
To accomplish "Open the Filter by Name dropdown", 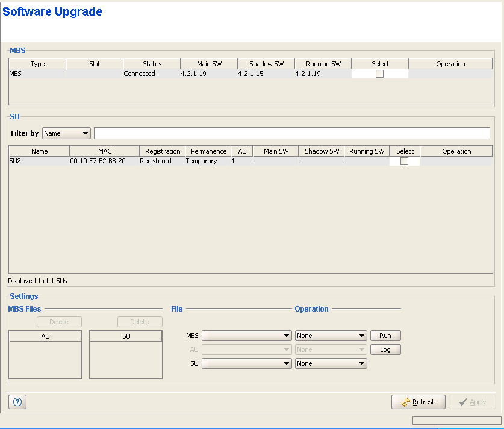I will (66, 133).
